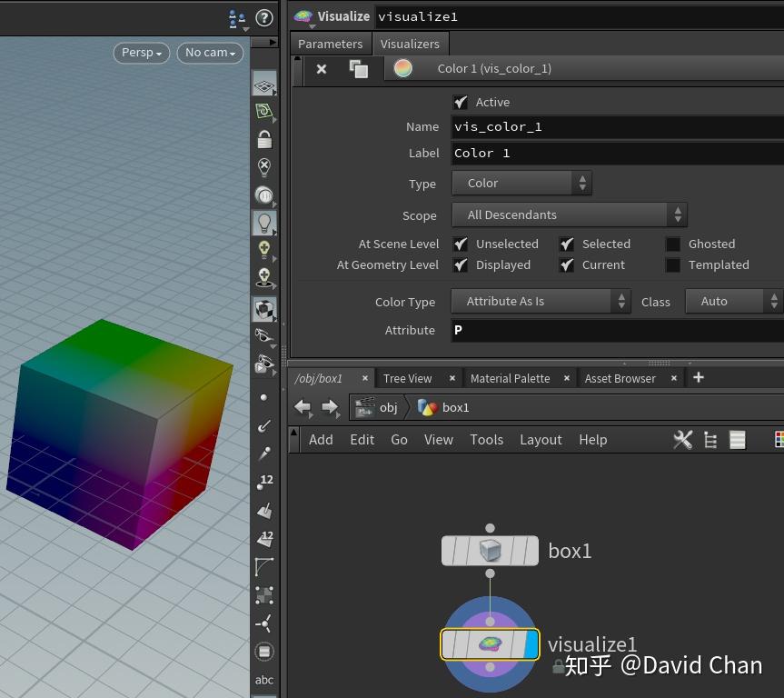This screenshot has width=784, height=698.
Task: Enable the Ghosted option at Scene Level
Action: pos(672,244)
